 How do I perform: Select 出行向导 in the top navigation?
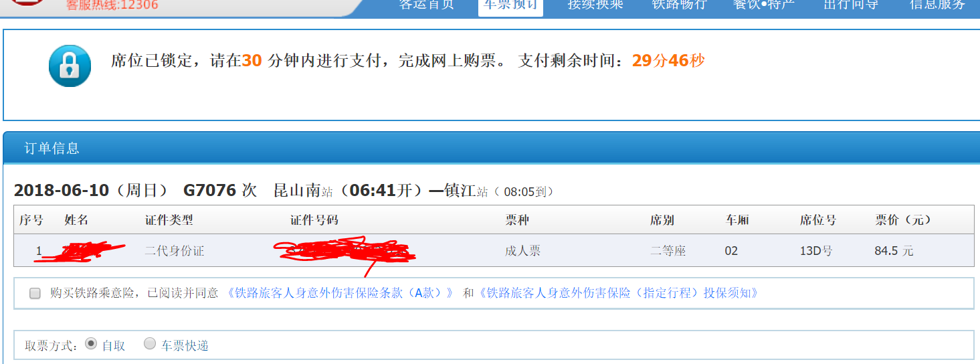tap(851, 4)
